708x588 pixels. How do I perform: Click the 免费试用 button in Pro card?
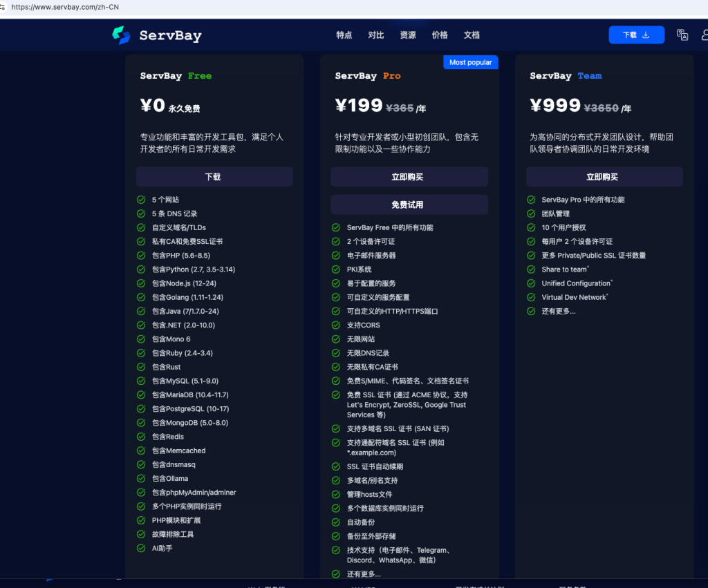pyautogui.click(x=409, y=205)
